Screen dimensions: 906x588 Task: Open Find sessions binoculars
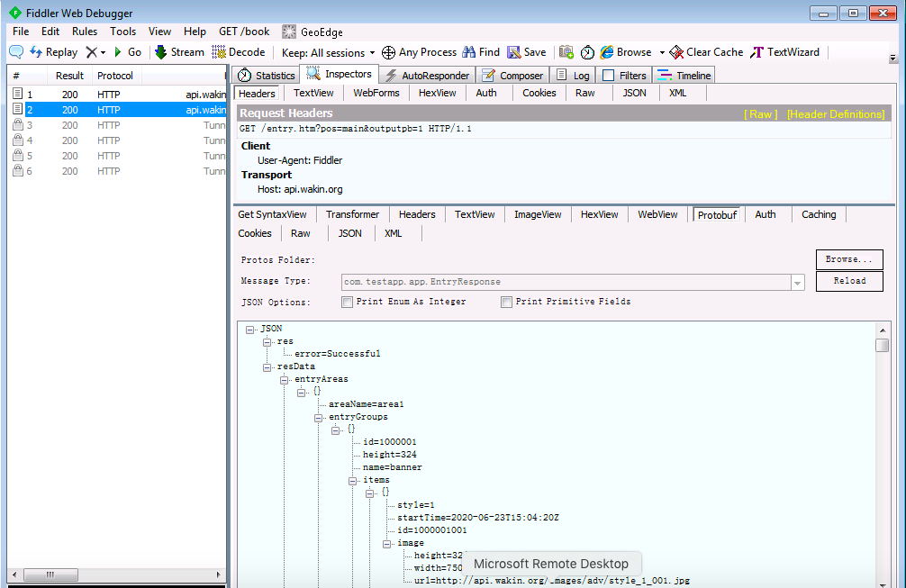[x=481, y=52]
